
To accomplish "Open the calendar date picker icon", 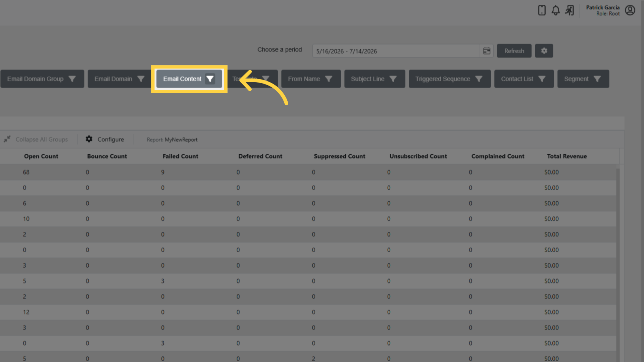I will pyautogui.click(x=487, y=51).
